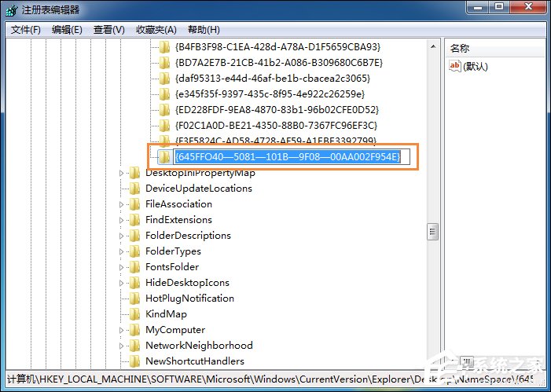Open the 文件(F) menu
This screenshot has height=392, width=551.
click(26, 30)
